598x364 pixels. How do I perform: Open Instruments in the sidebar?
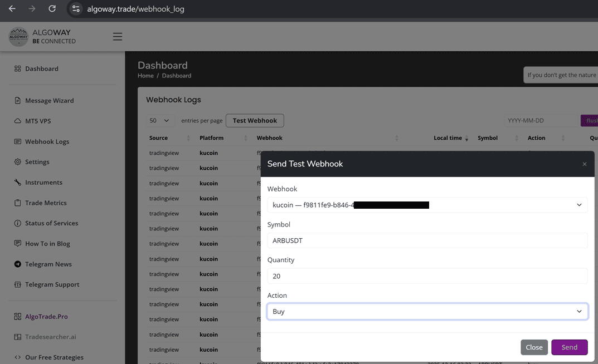[43, 183]
